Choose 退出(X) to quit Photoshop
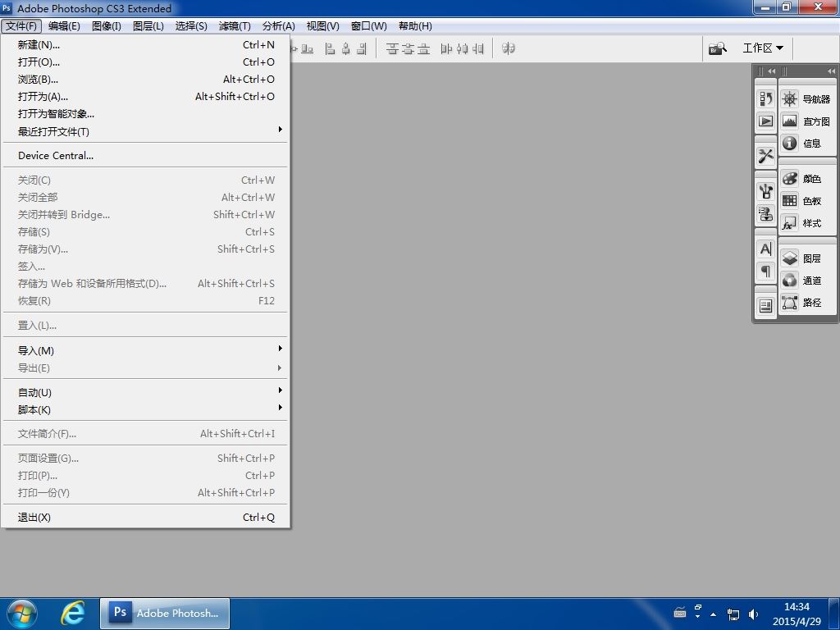840x630 pixels. tap(145, 517)
